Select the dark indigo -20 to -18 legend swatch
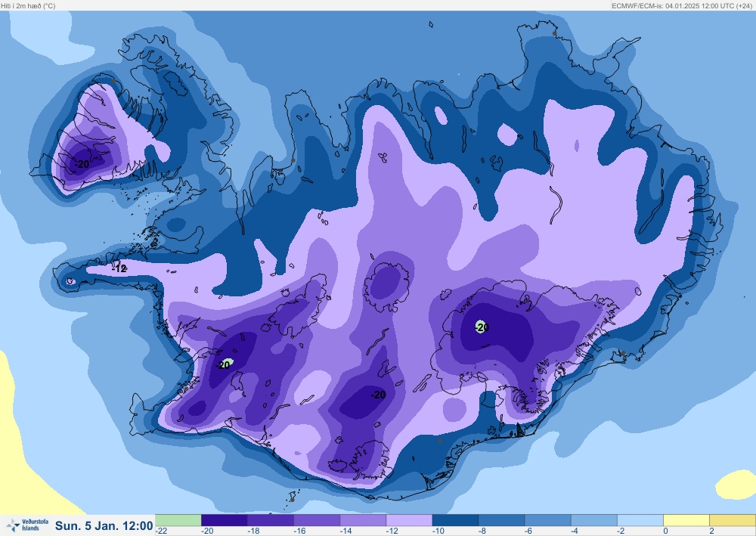Screen dimensions: 756x536 225,520
